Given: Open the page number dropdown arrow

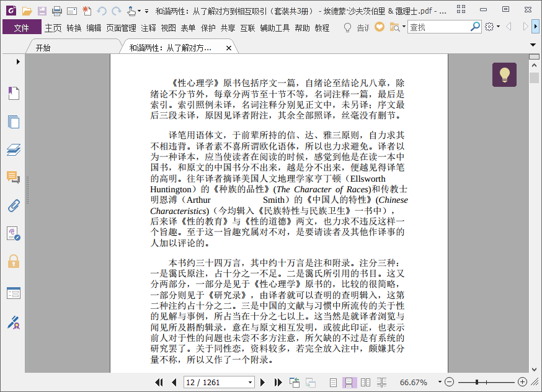Looking at the screenshot, I should [251, 382].
